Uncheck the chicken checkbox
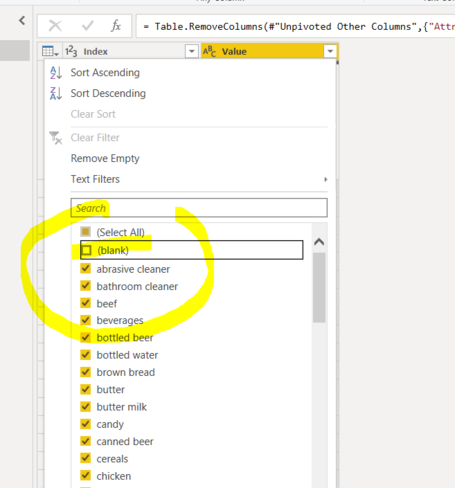This screenshot has height=488, width=455. click(x=86, y=476)
